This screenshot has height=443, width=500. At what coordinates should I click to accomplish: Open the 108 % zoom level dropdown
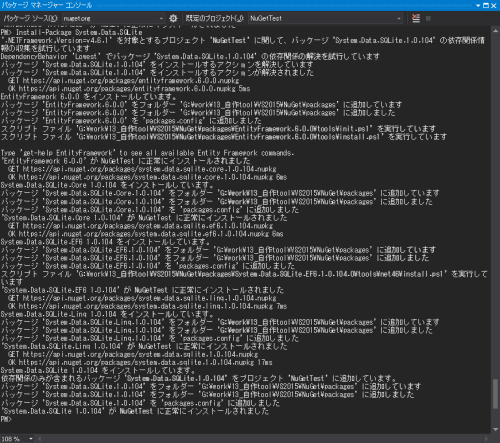click(x=31, y=439)
